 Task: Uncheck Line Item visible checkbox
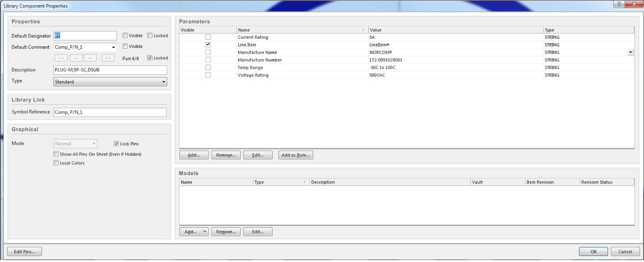pyautogui.click(x=208, y=45)
